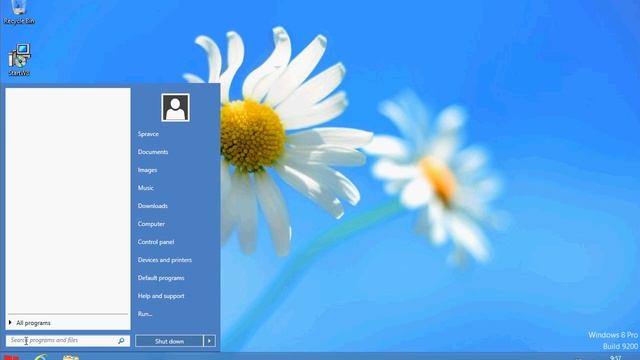Open the Shut down options arrow
This screenshot has height=360, width=640.
[209, 341]
